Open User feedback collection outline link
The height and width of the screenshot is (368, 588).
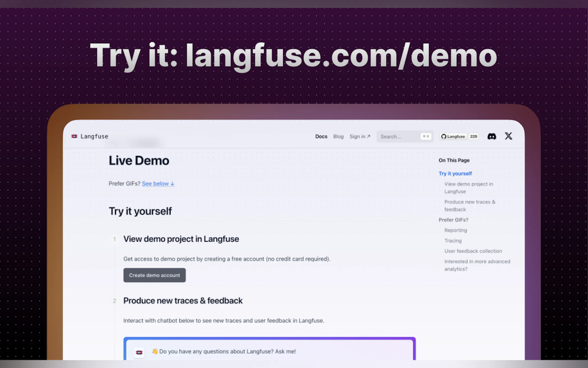473,251
